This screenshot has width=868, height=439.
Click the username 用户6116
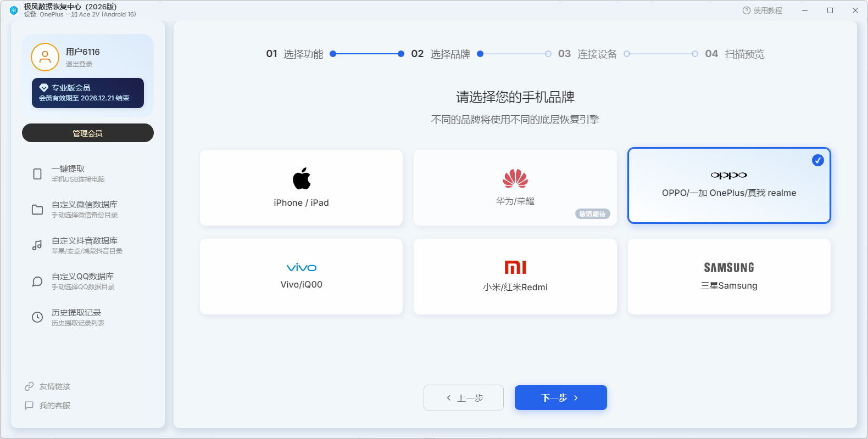click(x=83, y=52)
